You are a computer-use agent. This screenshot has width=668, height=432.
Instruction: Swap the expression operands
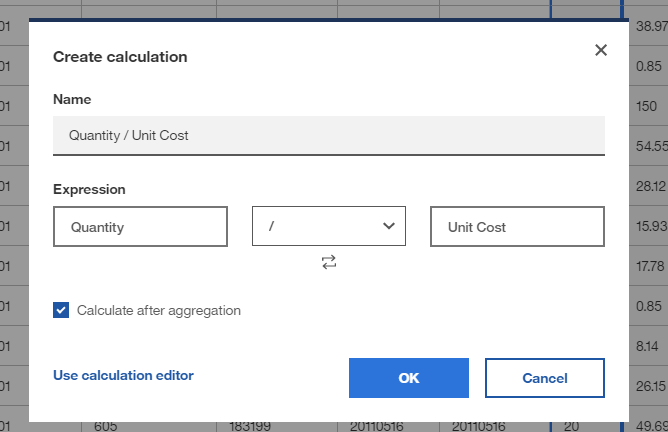328,262
